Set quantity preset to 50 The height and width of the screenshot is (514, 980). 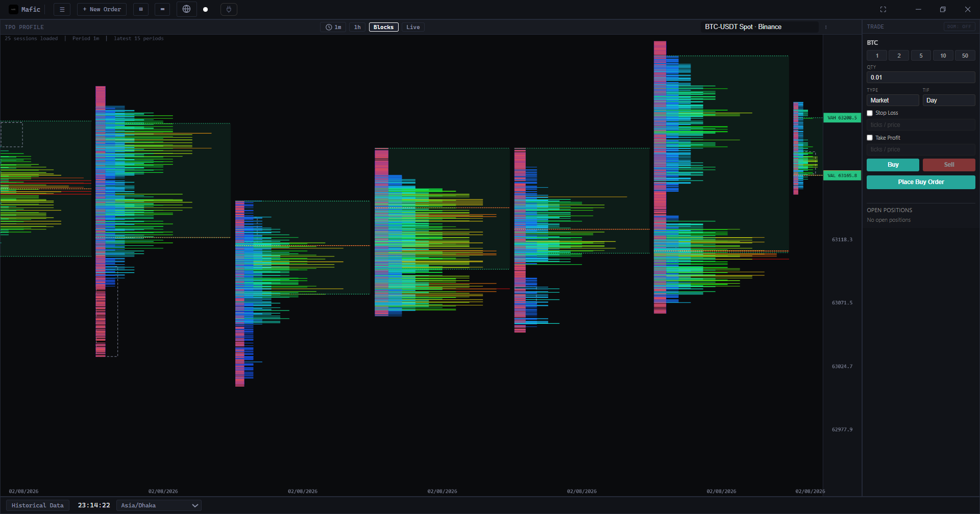pyautogui.click(x=965, y=56)
